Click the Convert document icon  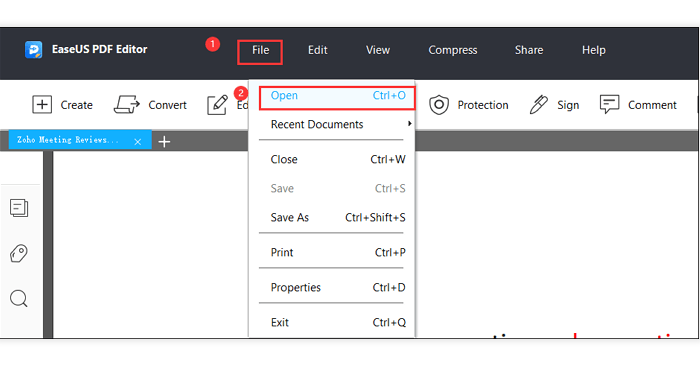[127, 104]
